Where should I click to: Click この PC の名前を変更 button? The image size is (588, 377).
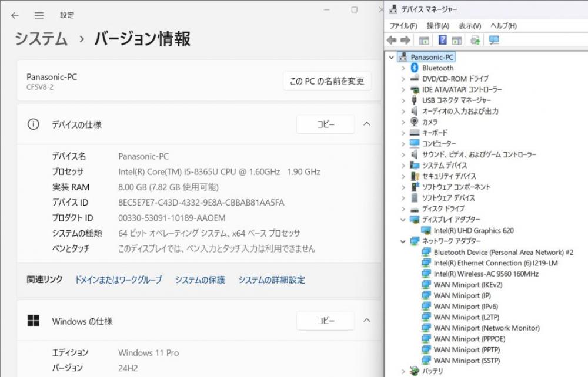point(327,81)
